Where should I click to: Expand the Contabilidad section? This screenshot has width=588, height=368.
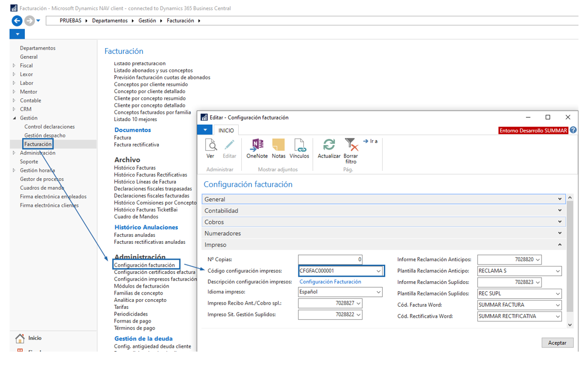point(560,210)
